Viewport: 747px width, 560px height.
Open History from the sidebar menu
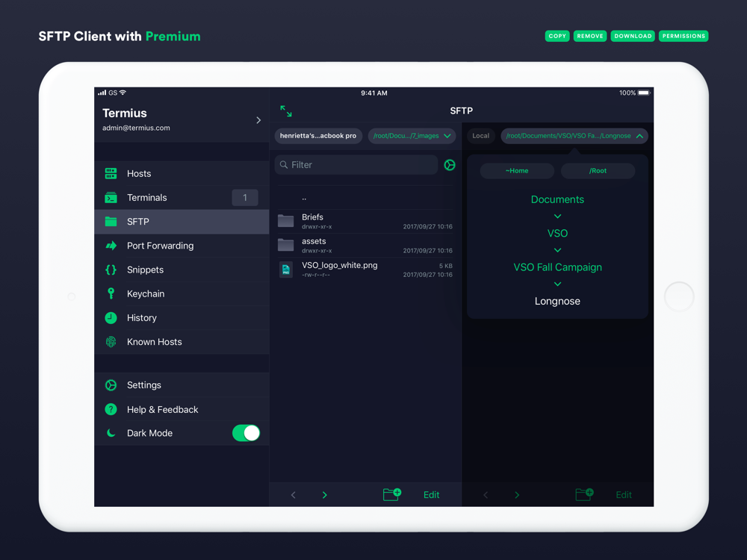pyautogui.click(x=182, y=317)
